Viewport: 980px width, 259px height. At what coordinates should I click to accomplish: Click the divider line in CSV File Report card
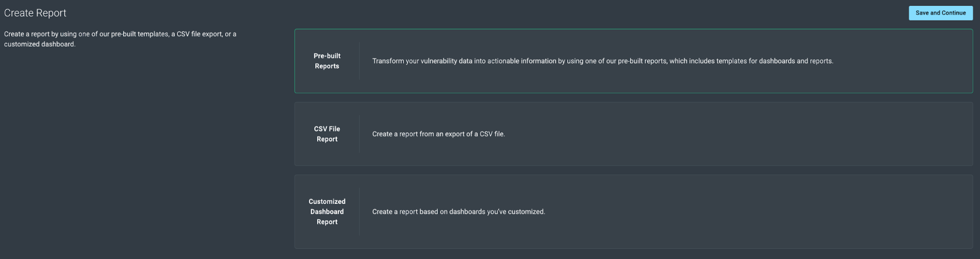[x=359, y=134]
